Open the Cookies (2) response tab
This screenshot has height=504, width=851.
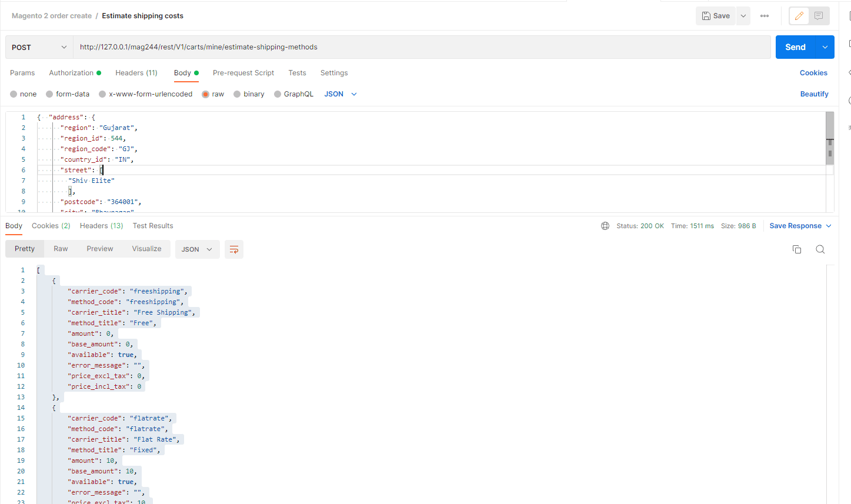51,226
